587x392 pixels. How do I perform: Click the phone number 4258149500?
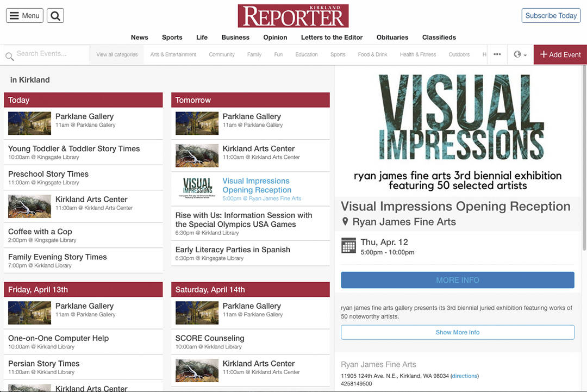click(357, 384)
